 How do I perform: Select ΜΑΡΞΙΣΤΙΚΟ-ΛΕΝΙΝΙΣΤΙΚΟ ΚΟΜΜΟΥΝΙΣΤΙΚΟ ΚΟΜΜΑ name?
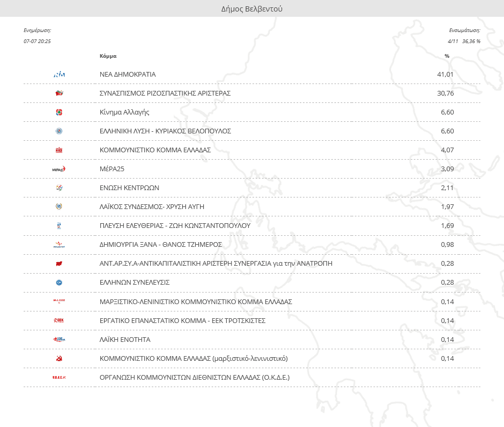(196, 301)
